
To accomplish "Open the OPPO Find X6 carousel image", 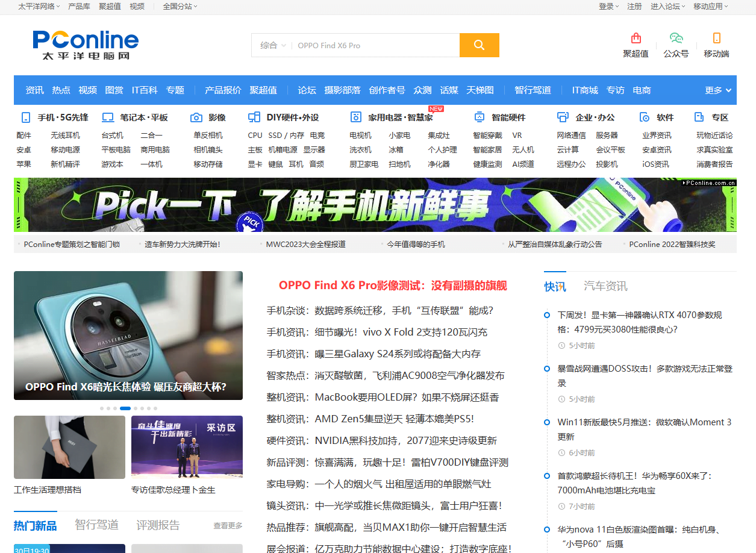I will tap(128, 336).
